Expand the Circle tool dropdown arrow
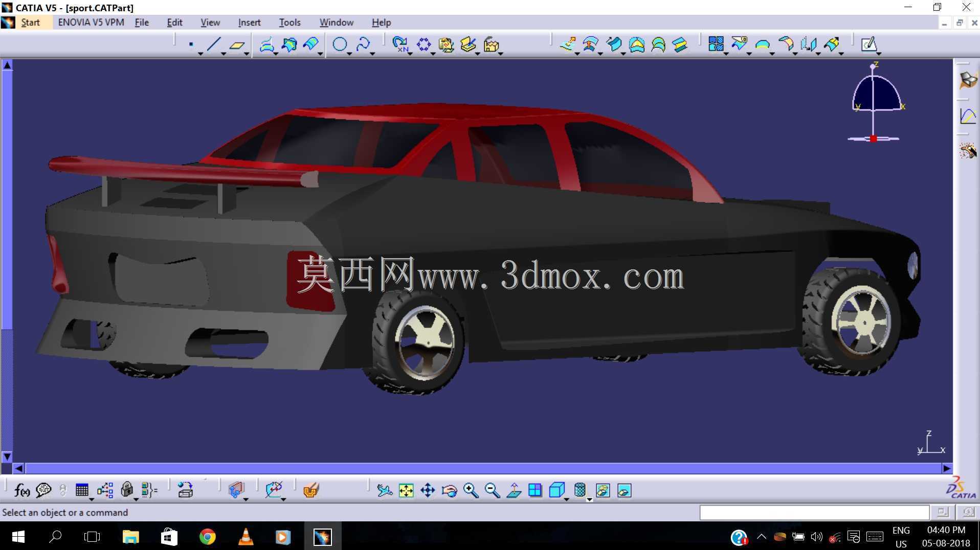This screenshot has width=980, height=550. [349, 54]
